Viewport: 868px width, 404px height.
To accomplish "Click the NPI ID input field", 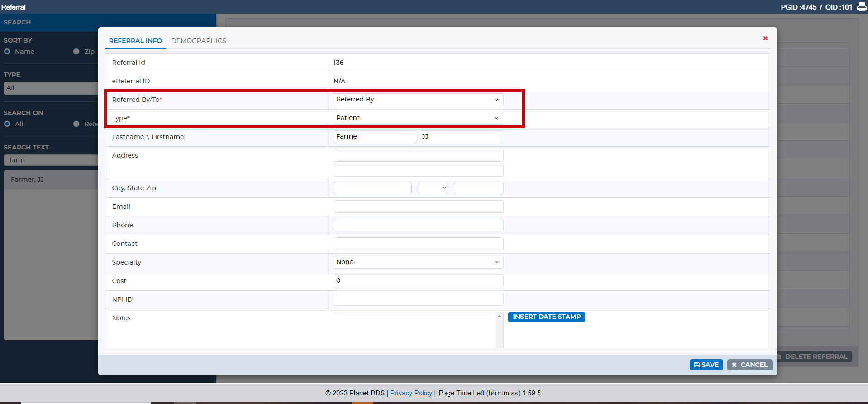I will 418,299.
